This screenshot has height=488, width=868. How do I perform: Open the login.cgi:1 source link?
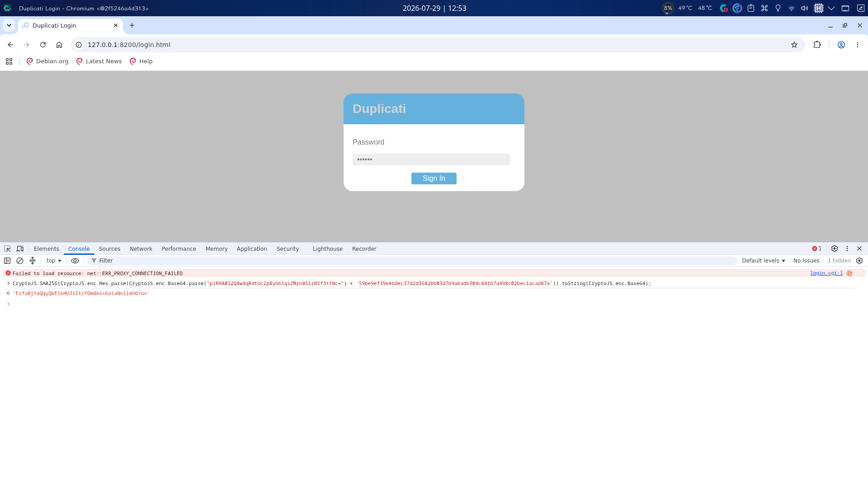(x=826, y=273)
